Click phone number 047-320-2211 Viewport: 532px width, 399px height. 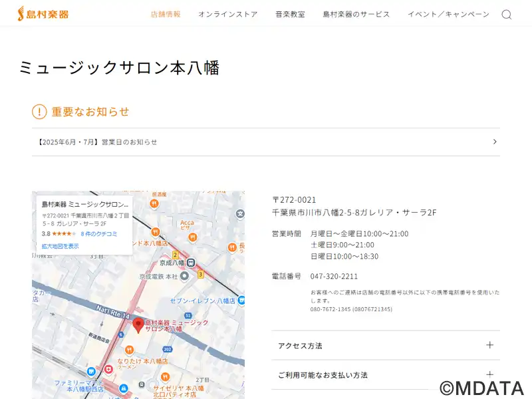coord(334,276)
